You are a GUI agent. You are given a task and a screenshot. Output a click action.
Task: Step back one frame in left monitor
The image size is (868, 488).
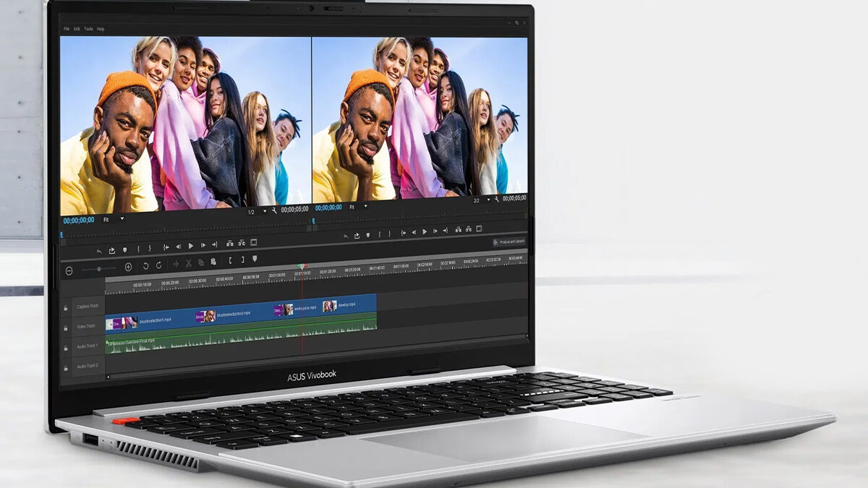coord(179,247)
